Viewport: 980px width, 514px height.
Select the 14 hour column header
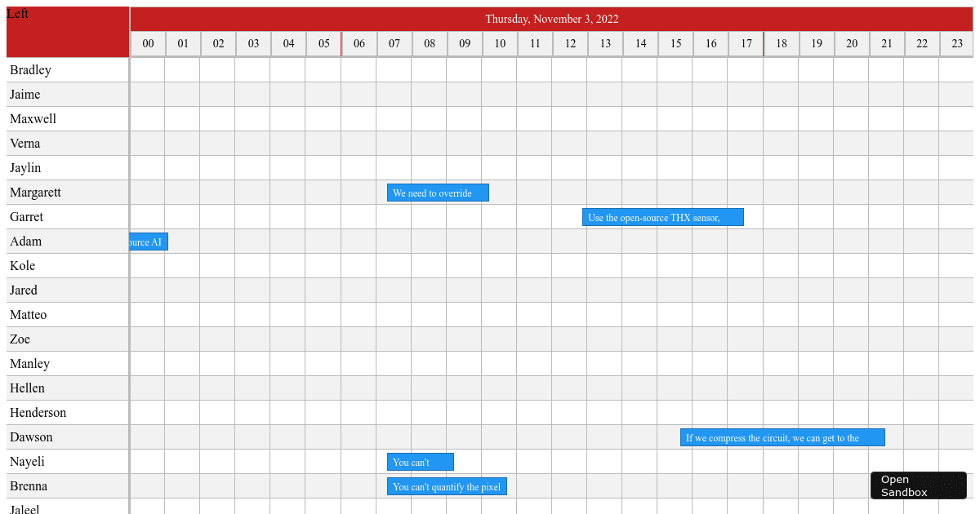(x=640, y=44)
